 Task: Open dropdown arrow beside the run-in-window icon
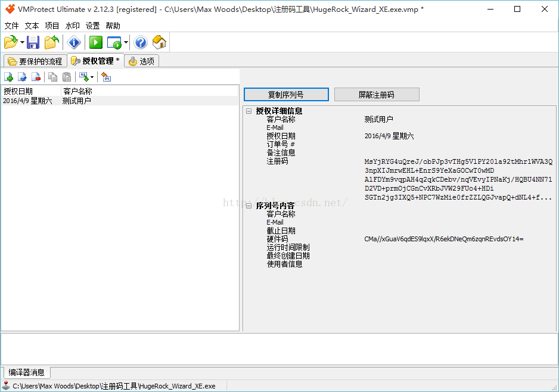(x=126, y=42)
